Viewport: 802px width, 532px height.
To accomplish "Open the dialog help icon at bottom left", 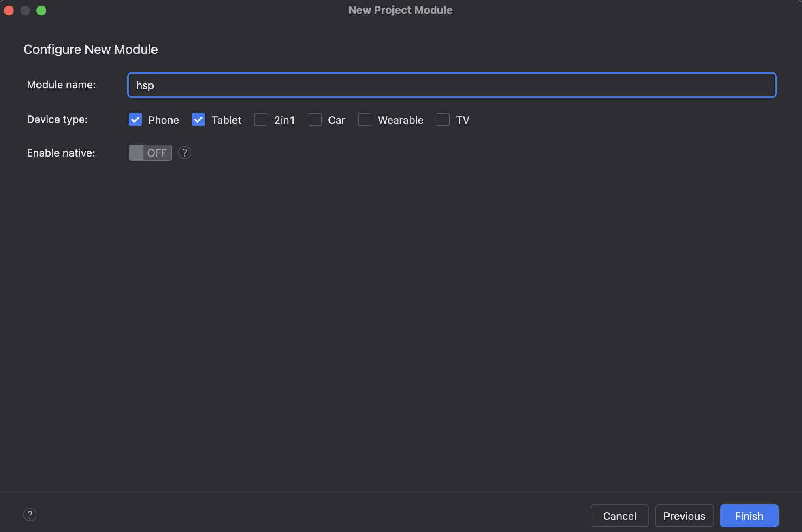I will point(30,515).
